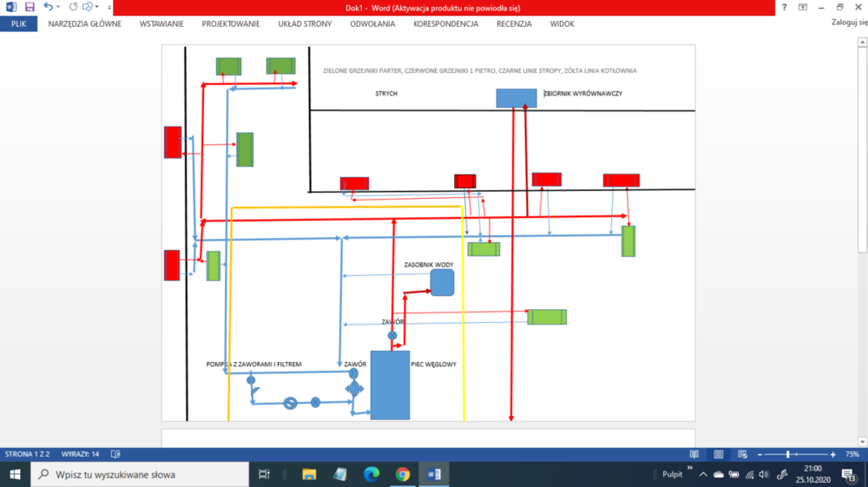Switch to Print Layout view
Image resolution: width=868 pixels, height=487 pixels.
pyautogui.click(x=718, y=454)
